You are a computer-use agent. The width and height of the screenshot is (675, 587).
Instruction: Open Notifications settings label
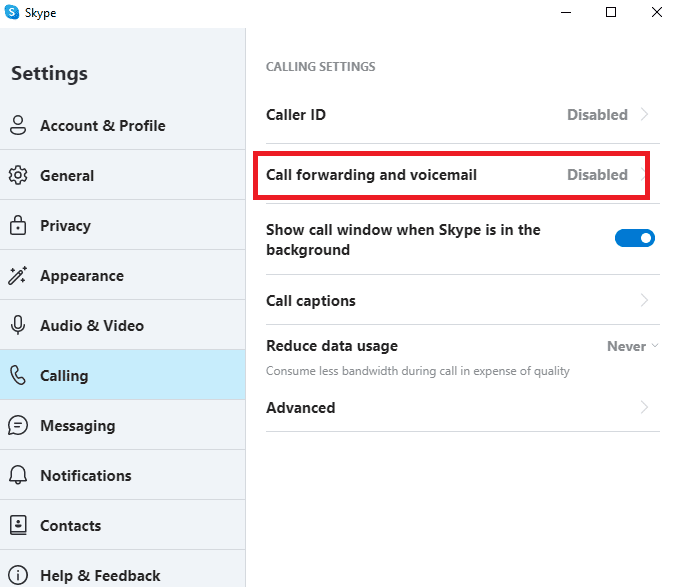(x=86, y=476)
